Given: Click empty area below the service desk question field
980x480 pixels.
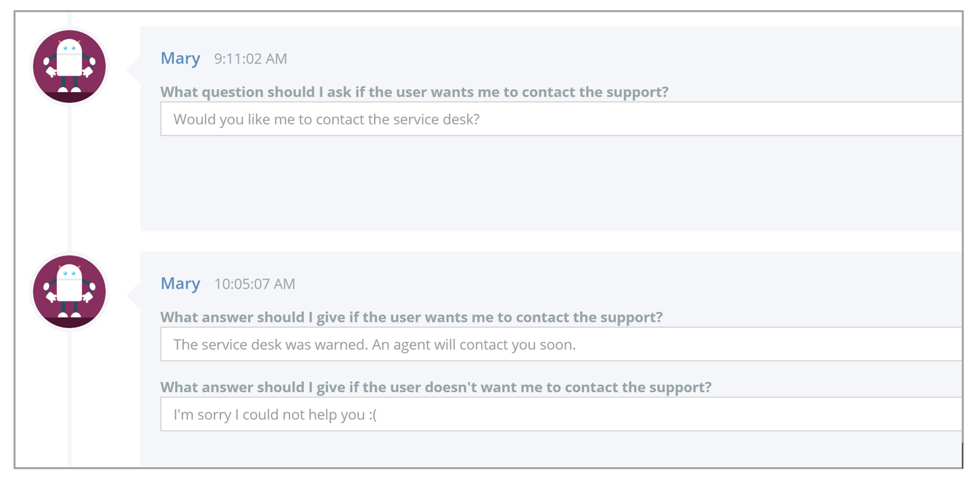Looking at the screenshot, I should click(x=551, y=183).
